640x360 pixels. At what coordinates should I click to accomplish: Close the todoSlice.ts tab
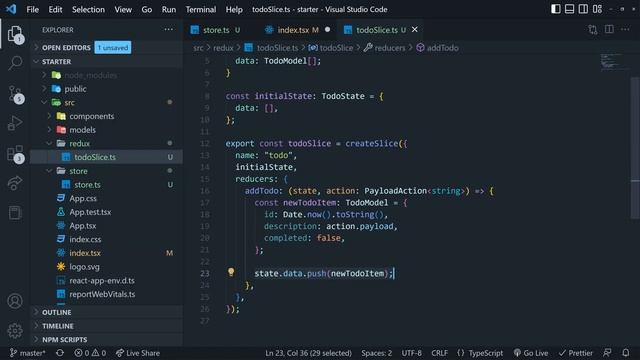pyautogui.click(x=415, y=29)
